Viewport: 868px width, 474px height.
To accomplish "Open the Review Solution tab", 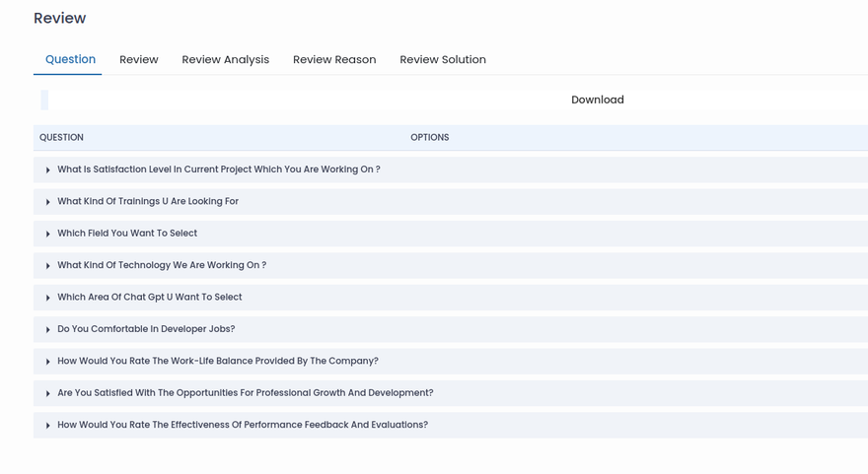I will click(x=443, y=60).
